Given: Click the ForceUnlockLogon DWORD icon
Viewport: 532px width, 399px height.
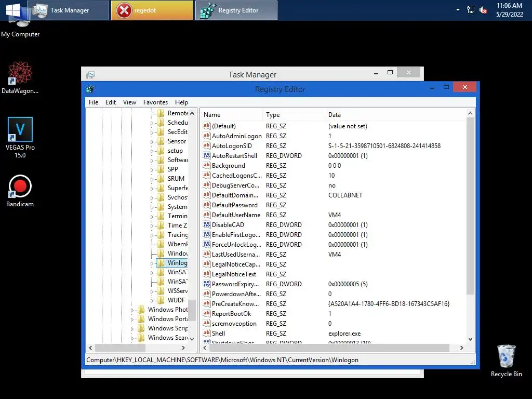Looking at the screenshot, I should [x=207, y=244].
